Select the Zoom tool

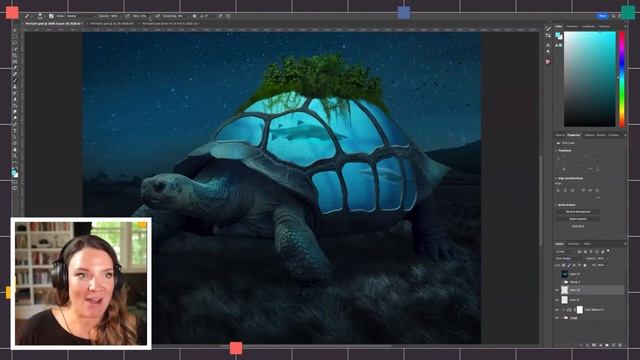coord(15,156)
